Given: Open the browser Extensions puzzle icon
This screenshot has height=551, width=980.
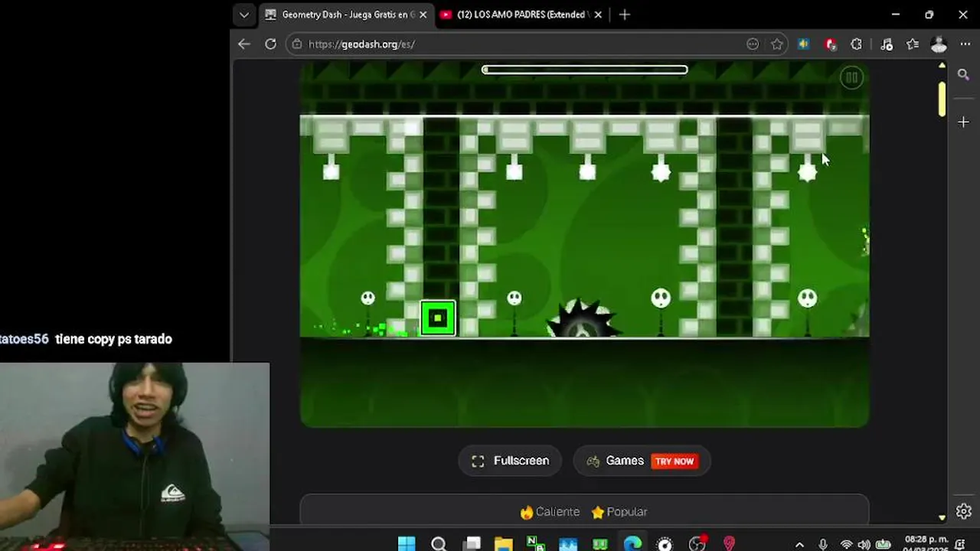Looking at the screenshot, I should [857, 44].
